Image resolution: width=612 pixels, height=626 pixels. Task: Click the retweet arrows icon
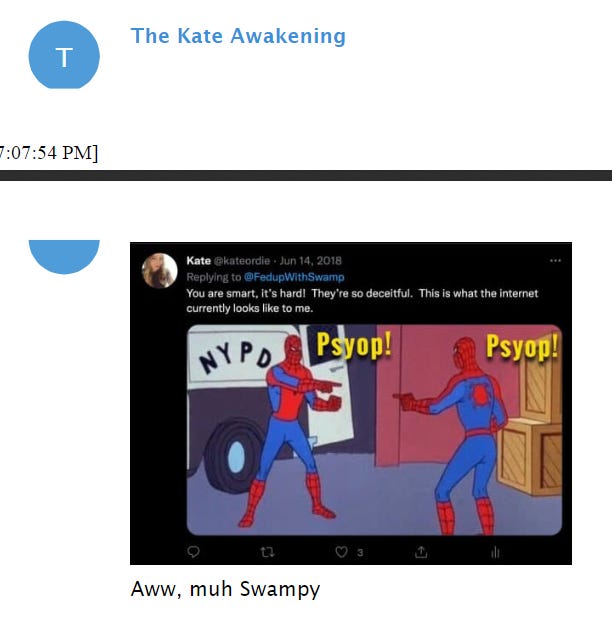point(267,552)
